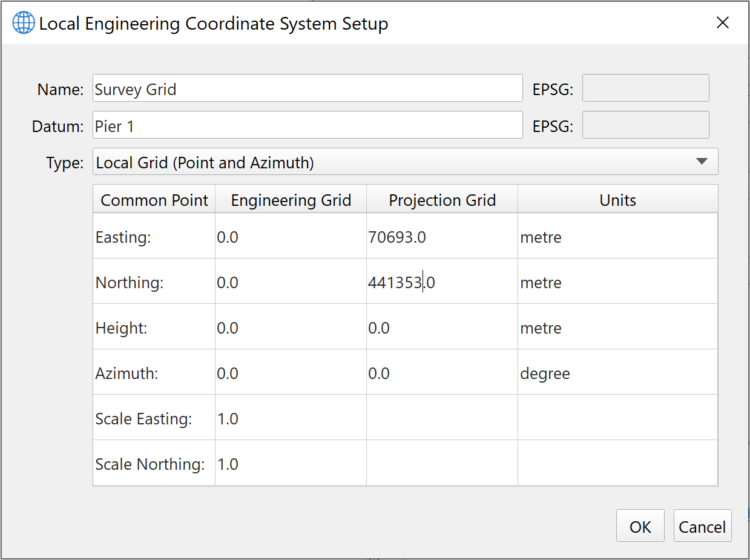
Task: Open the Type dropdown arrow
Action: coord(702,162)
